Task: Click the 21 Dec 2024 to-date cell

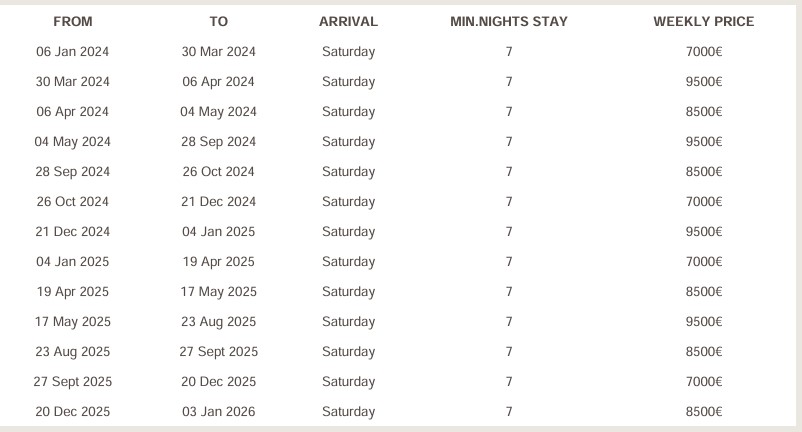Action: (x=218, y=201)
